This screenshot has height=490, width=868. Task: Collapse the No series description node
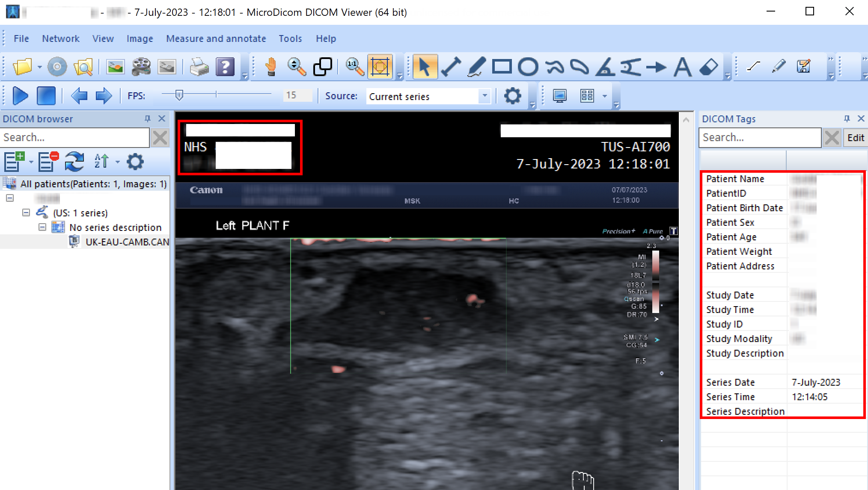tap(42, 227)
